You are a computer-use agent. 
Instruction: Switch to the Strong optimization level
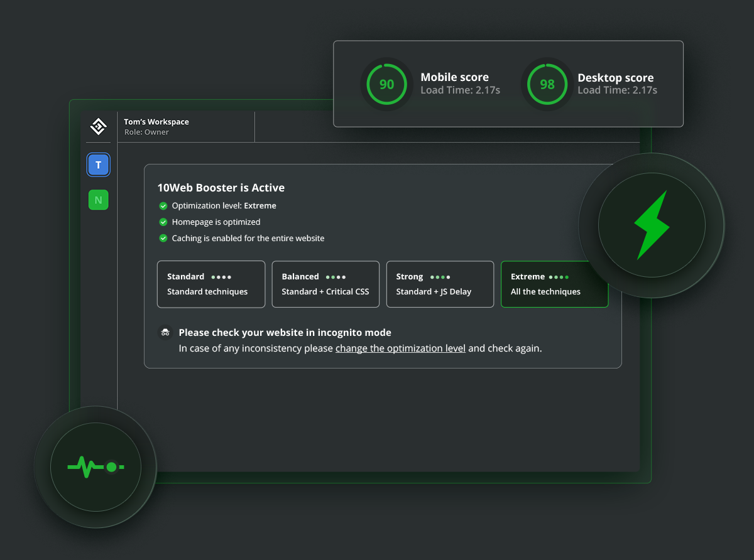coord(440,284)
